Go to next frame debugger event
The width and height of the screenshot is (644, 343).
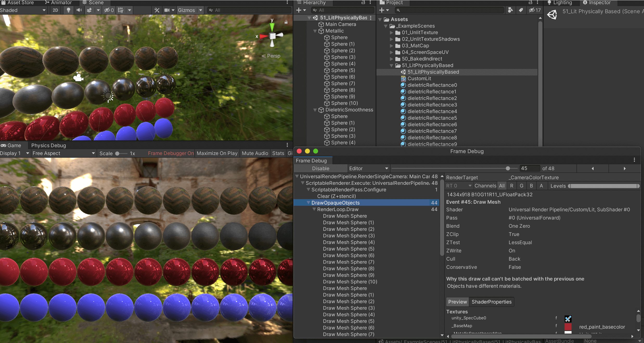624,168
